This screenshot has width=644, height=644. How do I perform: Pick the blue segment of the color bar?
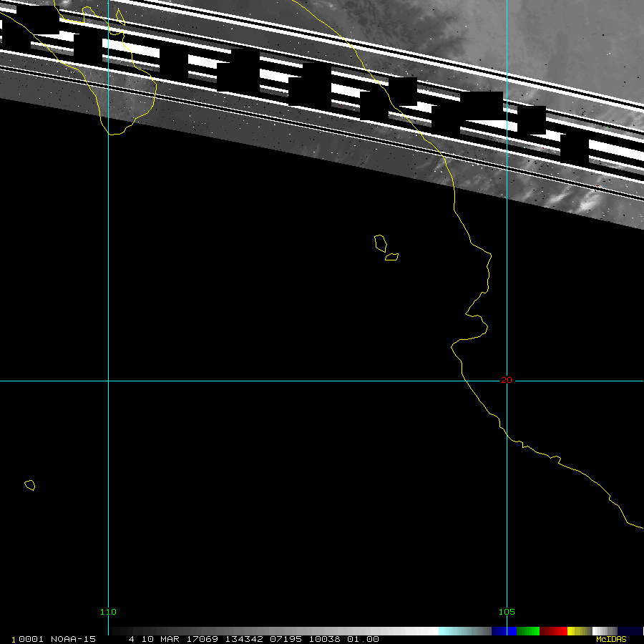tap(504, 631)
